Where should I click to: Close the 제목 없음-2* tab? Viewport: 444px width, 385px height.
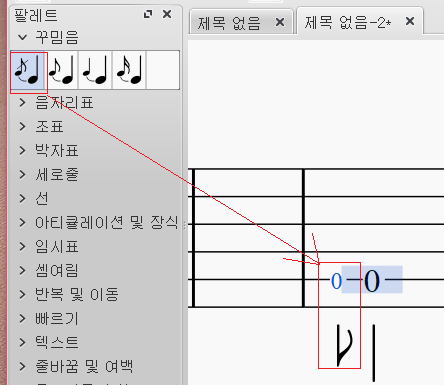pos(410,21)
